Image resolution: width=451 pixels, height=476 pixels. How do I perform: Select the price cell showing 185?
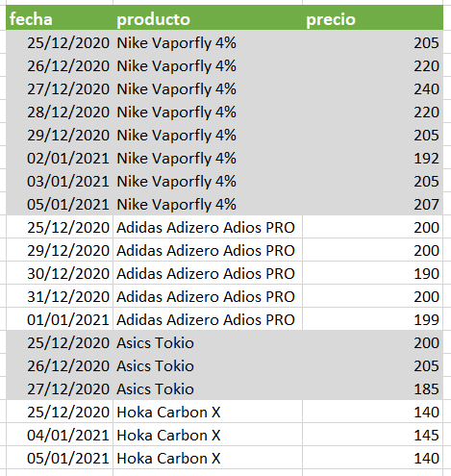point(372,389)
